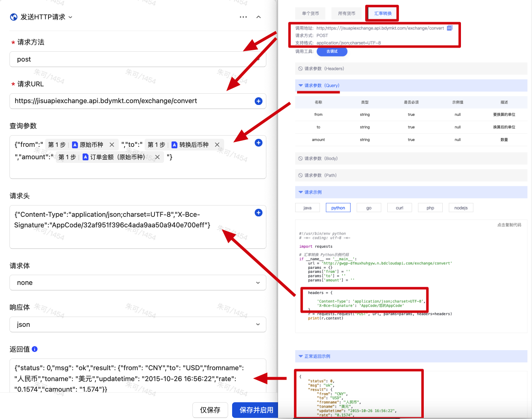Switch to the 单个货币 tab
This screenshot has width=532, height=419.
coord(310,13)
